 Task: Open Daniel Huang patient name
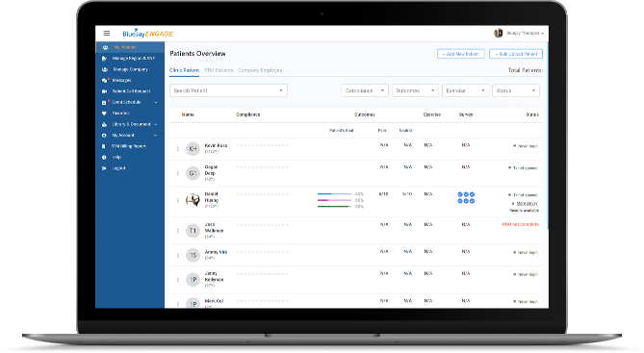coord(212,197)
